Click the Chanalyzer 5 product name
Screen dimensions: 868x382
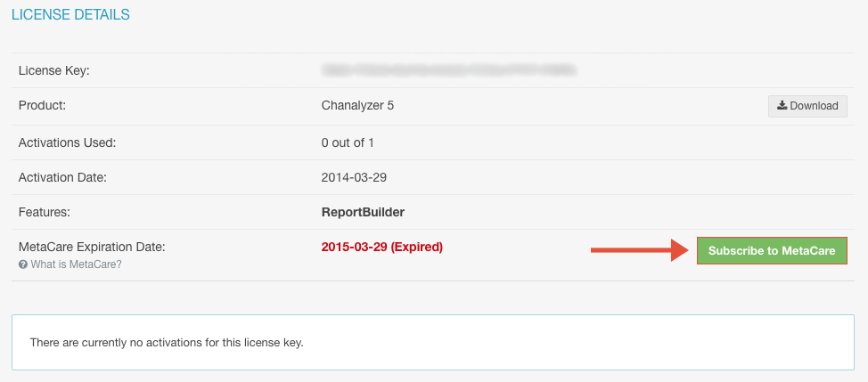click(357, 106)
